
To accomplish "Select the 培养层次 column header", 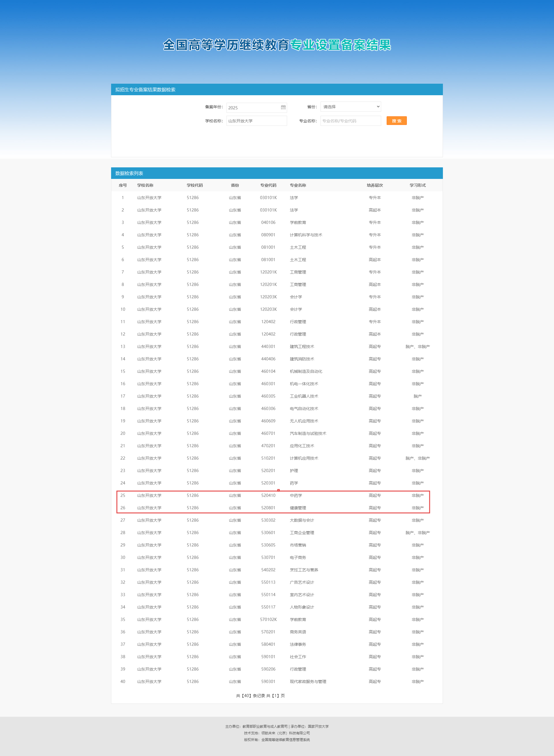I will tap(375, 185).
